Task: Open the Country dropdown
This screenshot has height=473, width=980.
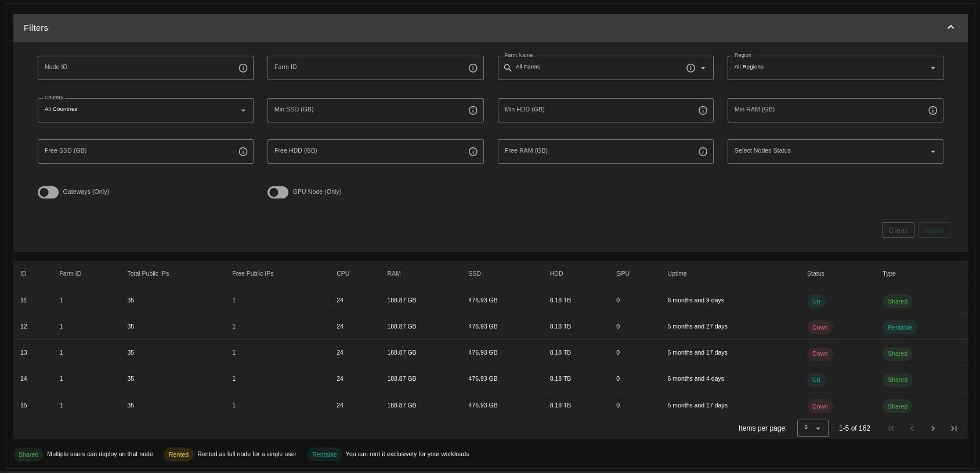Action: click(x=145, y=110)
